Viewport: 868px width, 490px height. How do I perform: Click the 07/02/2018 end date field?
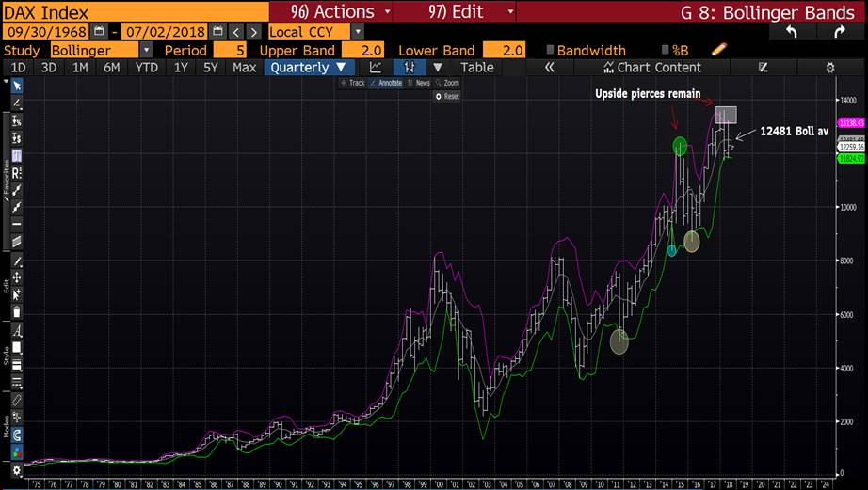165,32
